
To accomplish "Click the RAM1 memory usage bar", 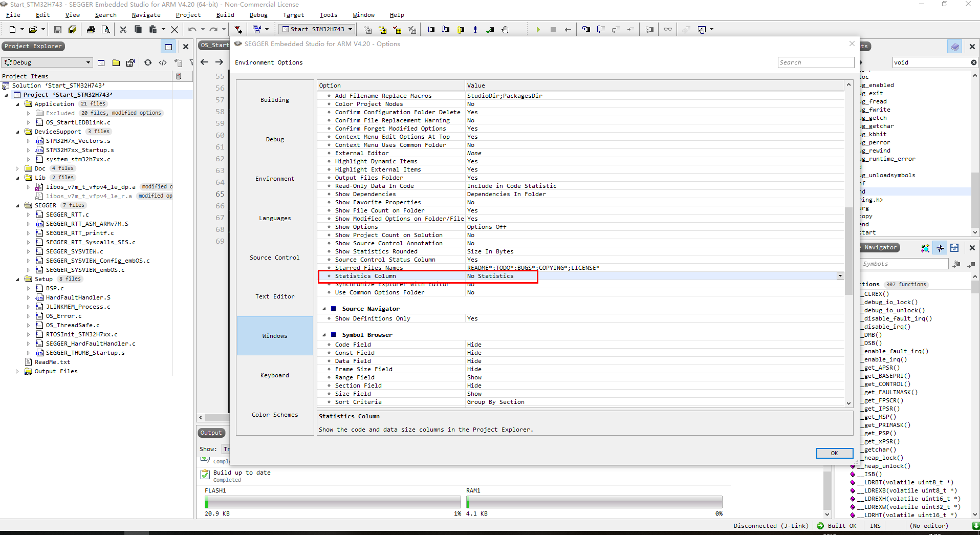I will click(594, 502).
